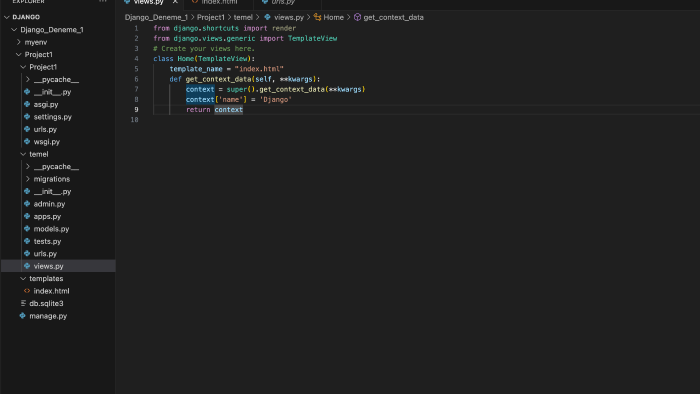Click database icon beside db.sqlite3
Image resolution: width=700 pixels, height=394 pixels.
(x=23, y=303)
